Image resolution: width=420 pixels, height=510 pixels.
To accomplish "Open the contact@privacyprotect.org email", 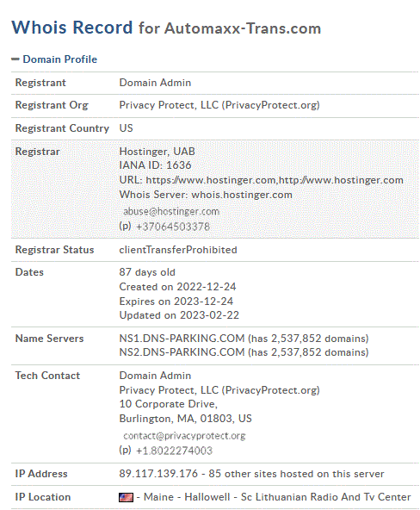I will tap(184, 436).
